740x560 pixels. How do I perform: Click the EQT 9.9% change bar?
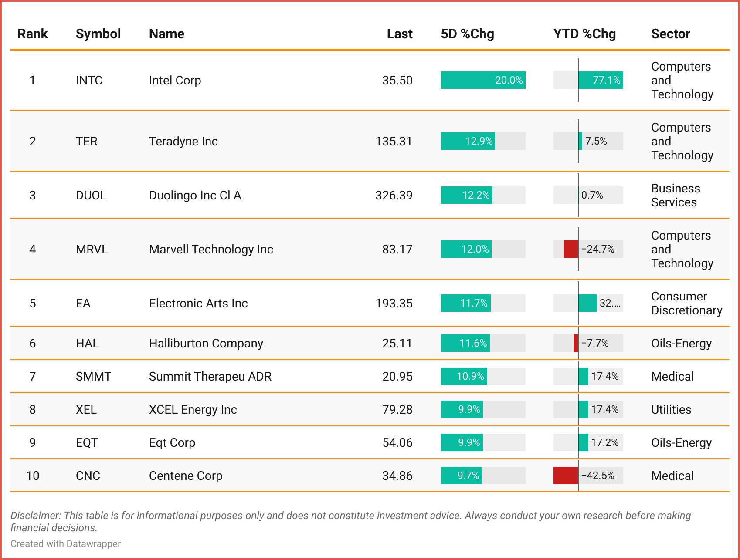tap(462, 443)
